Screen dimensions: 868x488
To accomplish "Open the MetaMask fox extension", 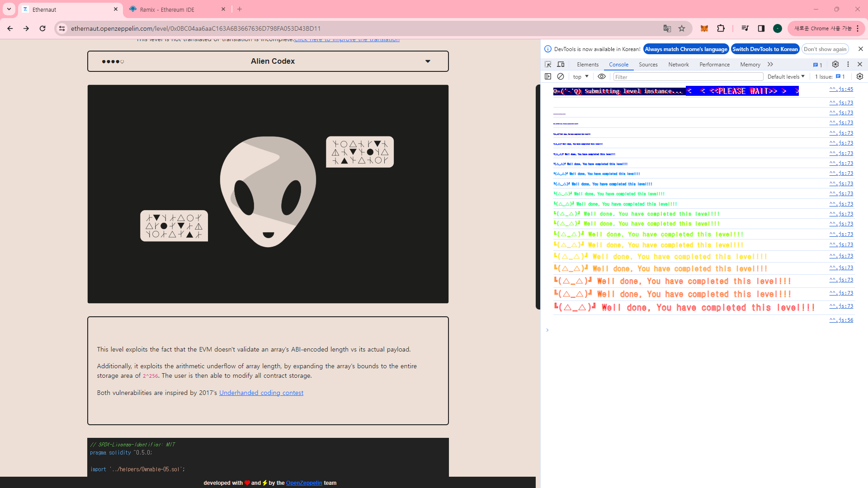I will 704,28.
